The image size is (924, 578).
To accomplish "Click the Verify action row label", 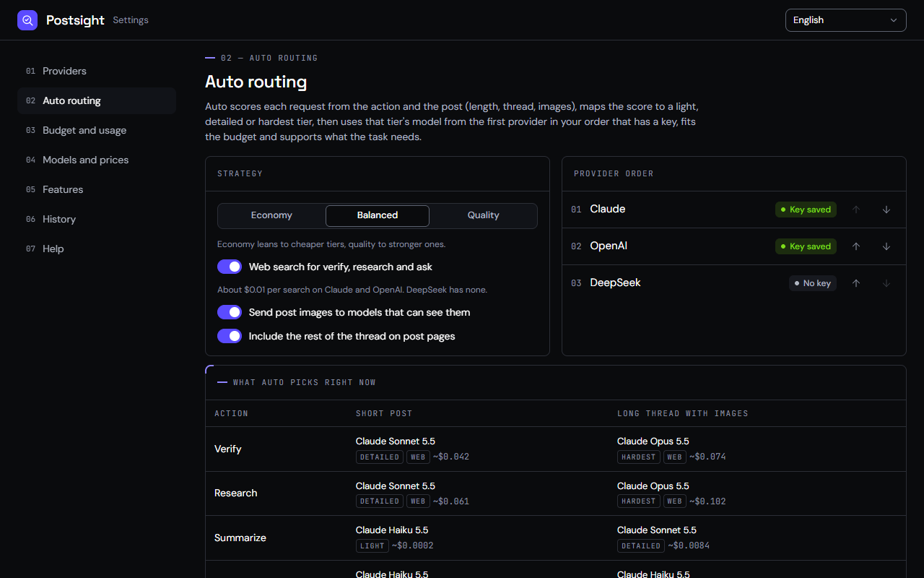I will (228, 449).
